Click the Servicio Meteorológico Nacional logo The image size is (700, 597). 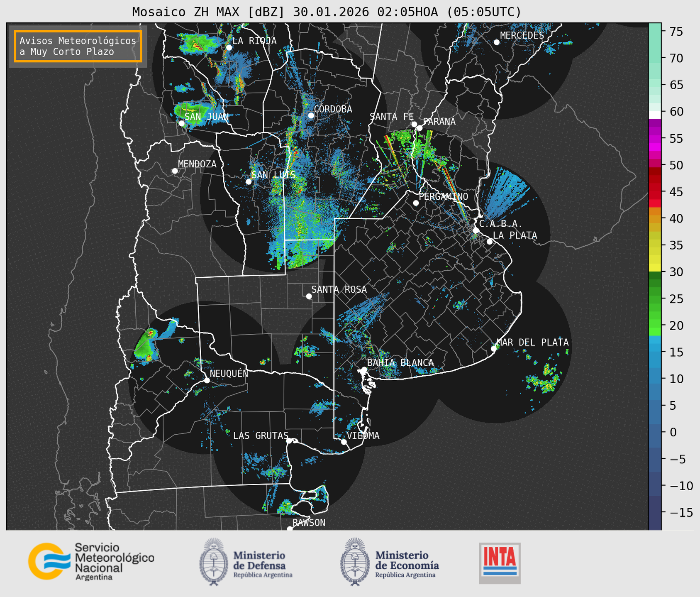tap(91, 561)
